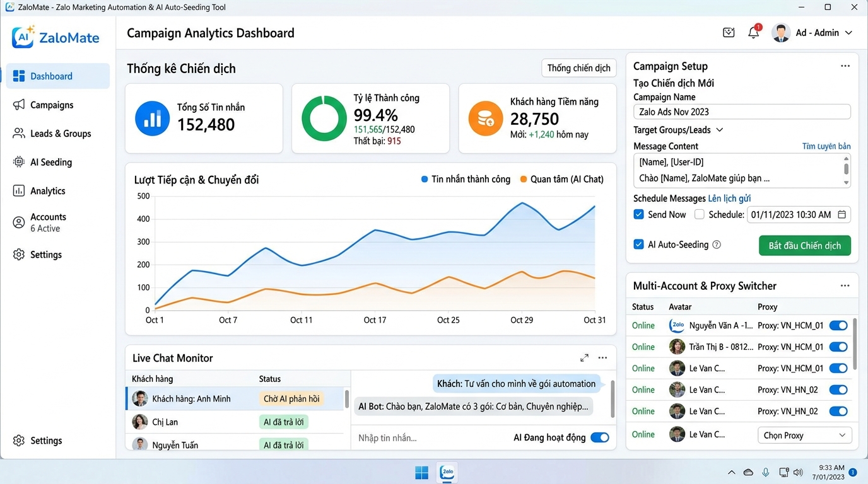The height and width of the screenshot is (484, 868).
Task: Click the Lên lịch gửi link
Action: point(729,199)
